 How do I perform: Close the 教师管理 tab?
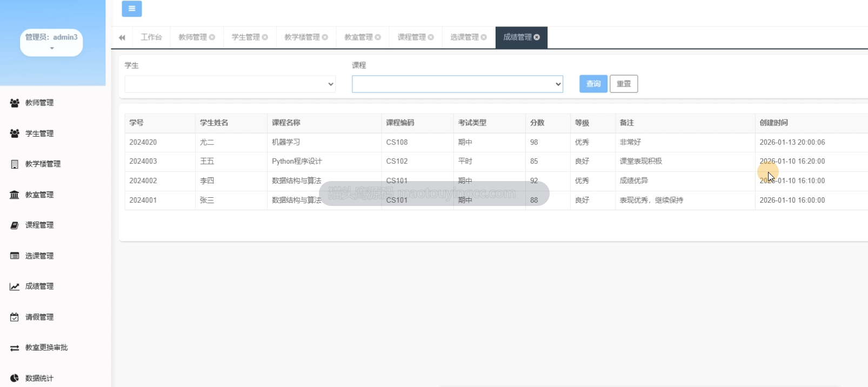tap(212, 37)
